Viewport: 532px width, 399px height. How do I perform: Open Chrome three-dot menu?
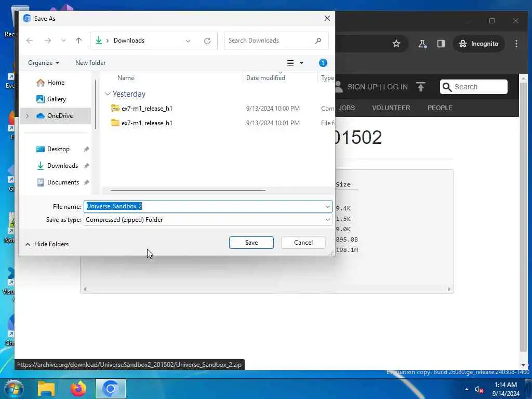pyautogui.click(x=516, y=44)
